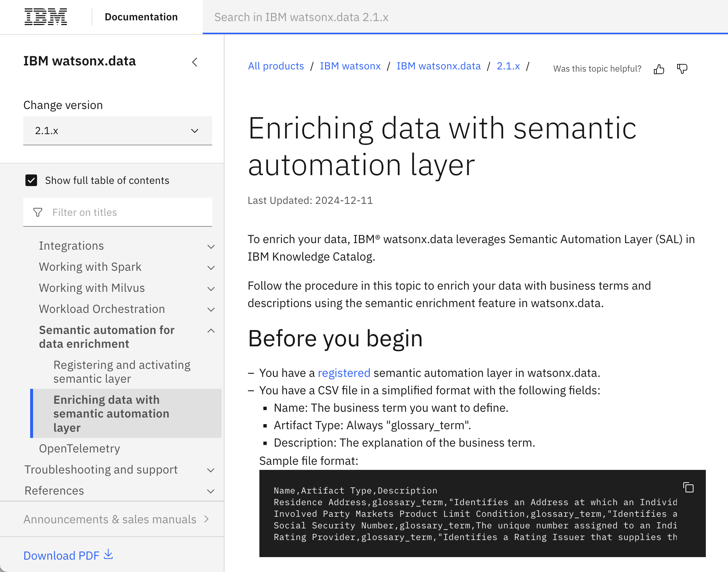This screenshot has height=572, width=728.
Task: Open Announcements & sales manuals arrow
Action: (x=207, y=519)
